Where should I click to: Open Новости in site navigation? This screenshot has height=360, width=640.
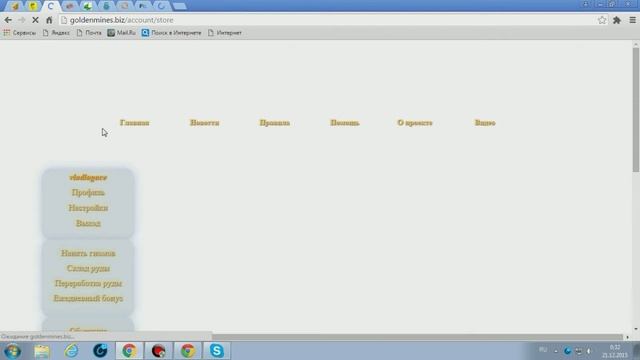click(204, 122)
